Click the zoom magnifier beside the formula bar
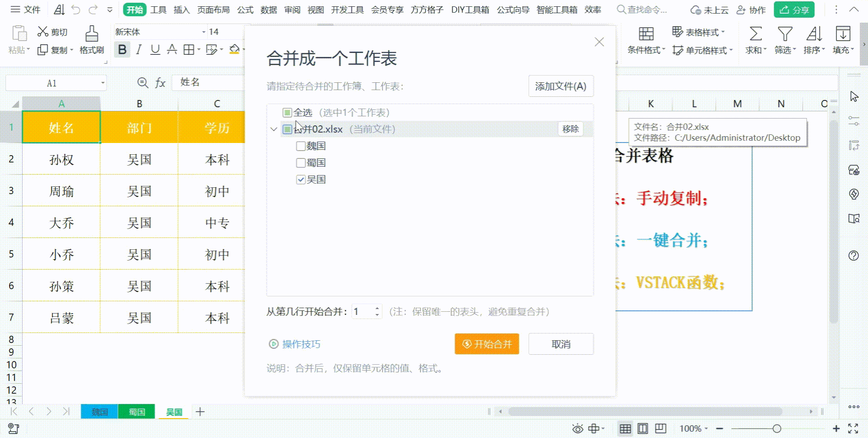 pyautogui.click(x=143, y=82)
